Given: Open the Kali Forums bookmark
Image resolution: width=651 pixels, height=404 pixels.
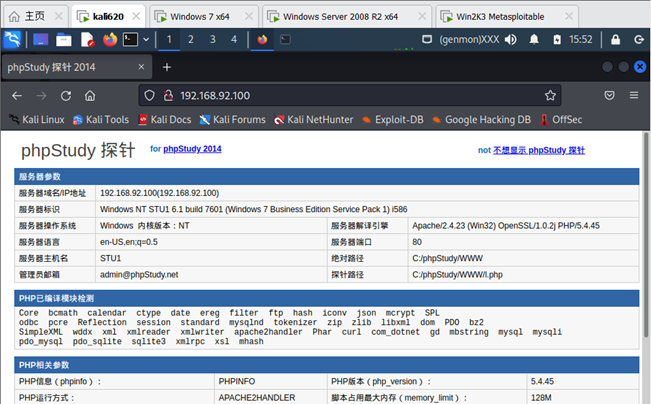Looking at the screenshot, I should tap(232, 120).
